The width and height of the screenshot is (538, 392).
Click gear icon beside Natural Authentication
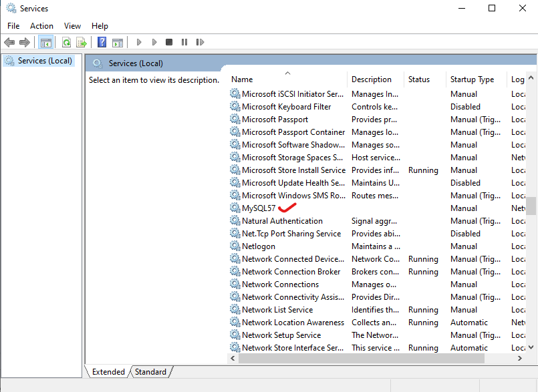(x=235, y=220)
